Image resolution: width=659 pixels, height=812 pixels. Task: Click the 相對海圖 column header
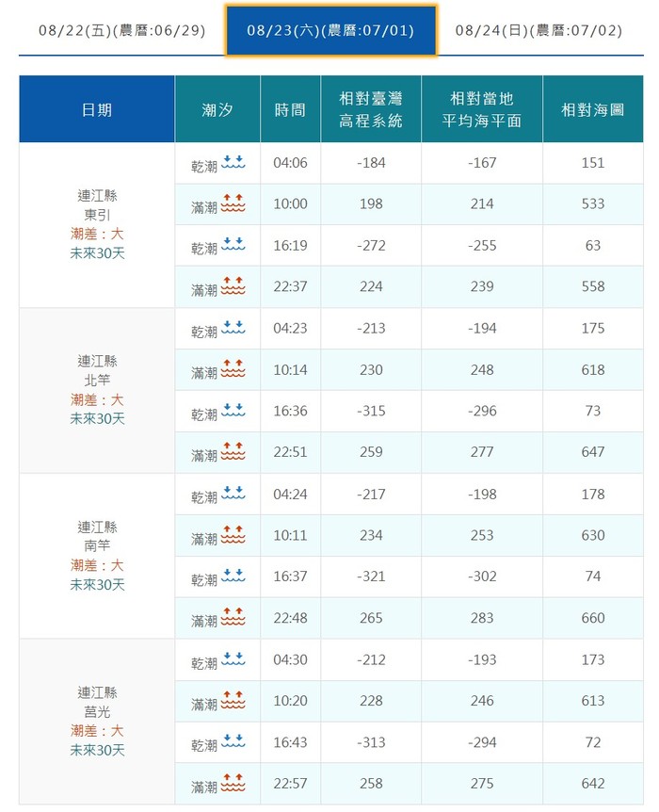(593, 109)
